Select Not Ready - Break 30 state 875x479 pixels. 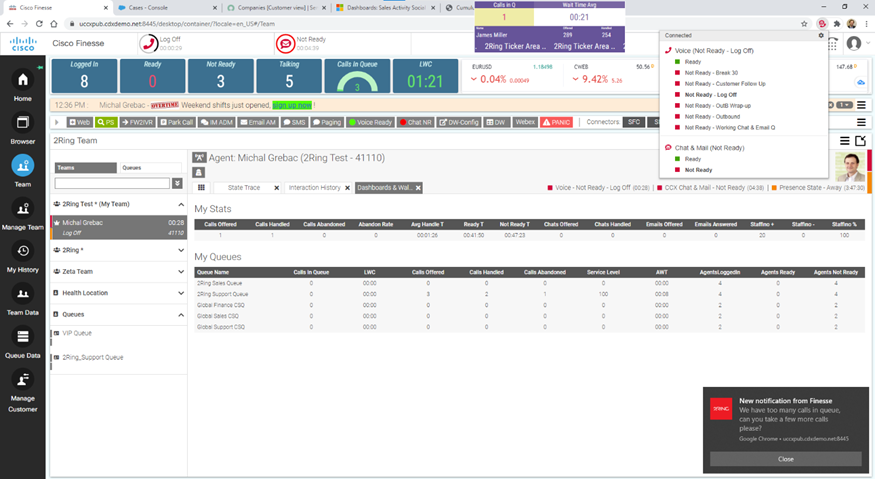709,73
